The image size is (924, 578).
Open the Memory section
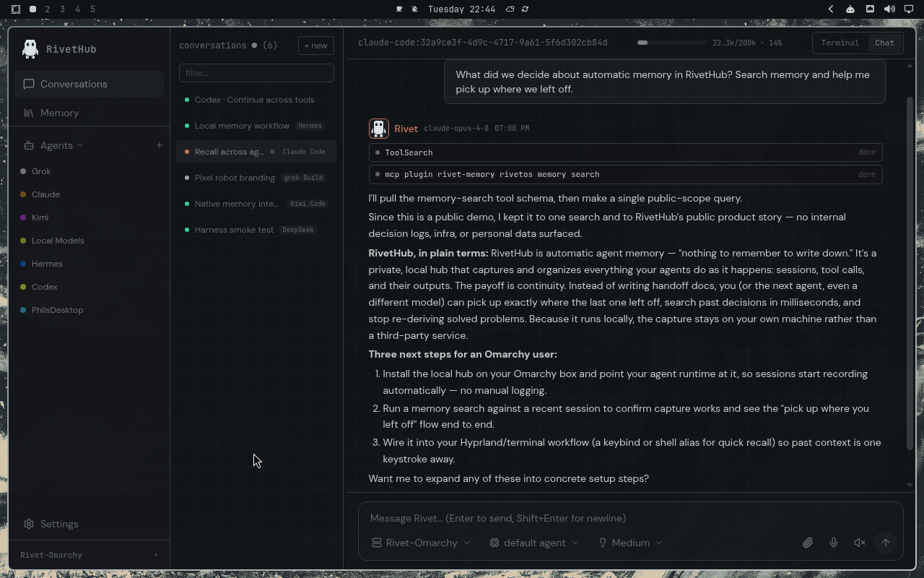(90, 113)
